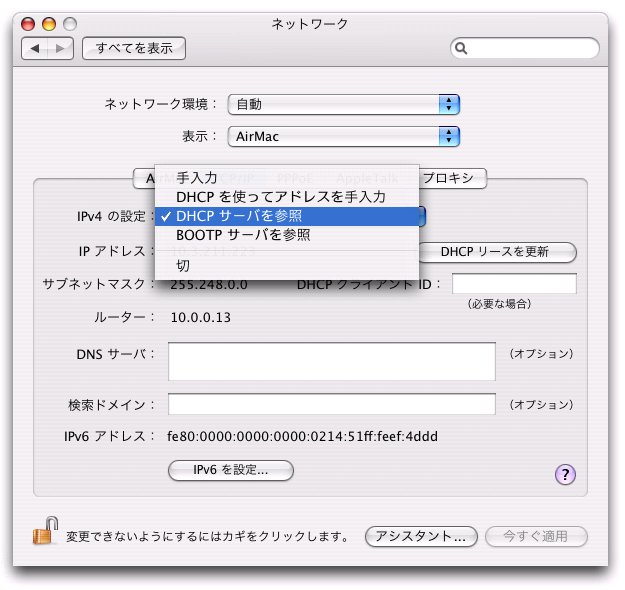Click into the DNS サーバ text box
The image size is (625, 590).
(331, 362)
